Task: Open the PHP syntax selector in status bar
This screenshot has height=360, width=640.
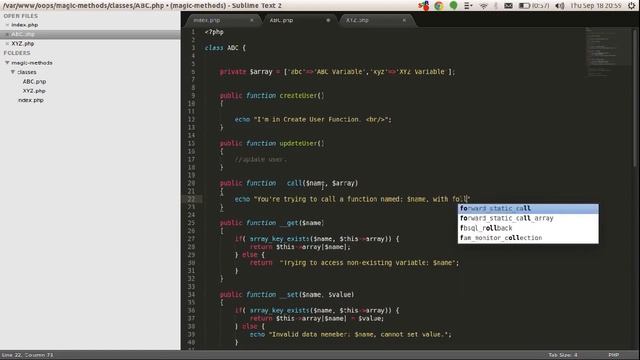Action: pyautogui.click(x=614, y=355)
